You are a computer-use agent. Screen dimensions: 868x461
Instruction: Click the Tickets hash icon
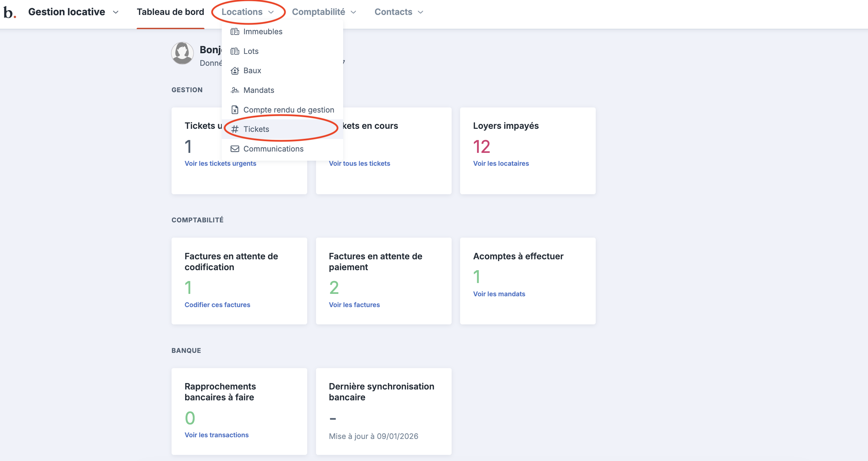tap(235, 129)
